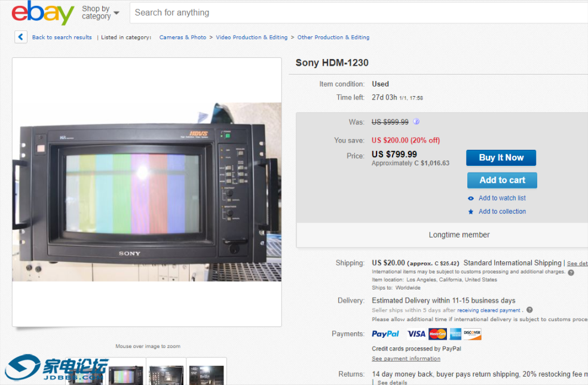Click the back arrow icon
This screenshot has width=588, height=385.
(21, 37)
